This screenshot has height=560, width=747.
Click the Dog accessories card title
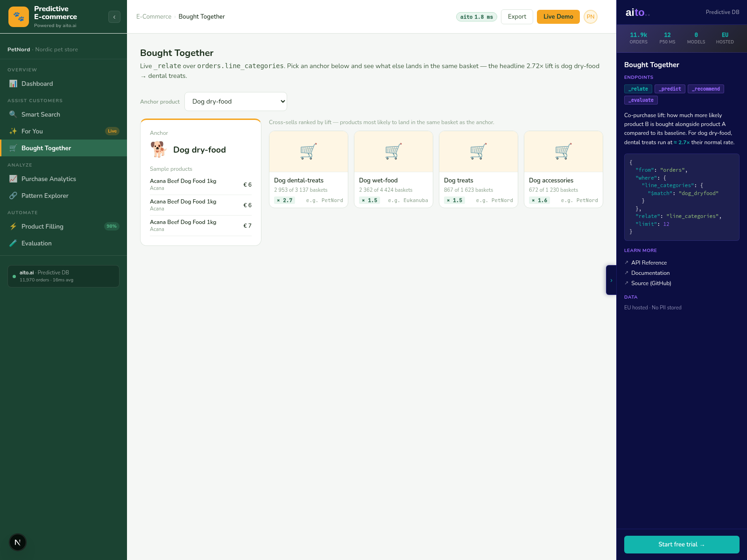click(551, 181)
